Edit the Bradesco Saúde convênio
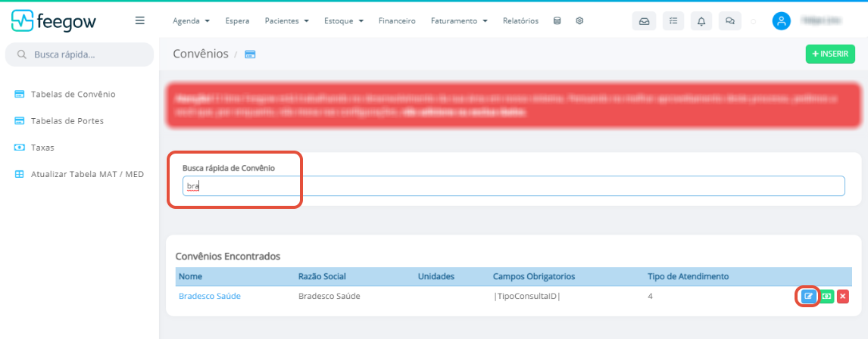Viewport: 868px width, 339px height. [x=808, y=297]
